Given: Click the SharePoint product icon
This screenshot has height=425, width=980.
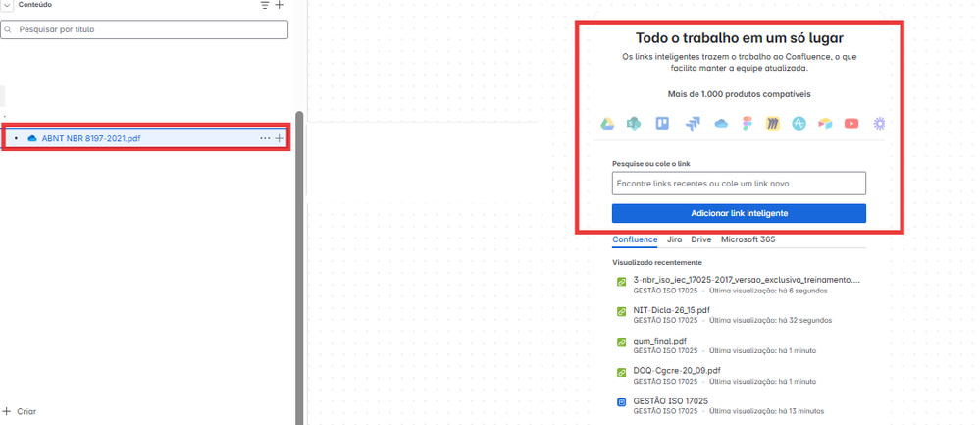Looking at the screenshot, I should pos(634,124).
